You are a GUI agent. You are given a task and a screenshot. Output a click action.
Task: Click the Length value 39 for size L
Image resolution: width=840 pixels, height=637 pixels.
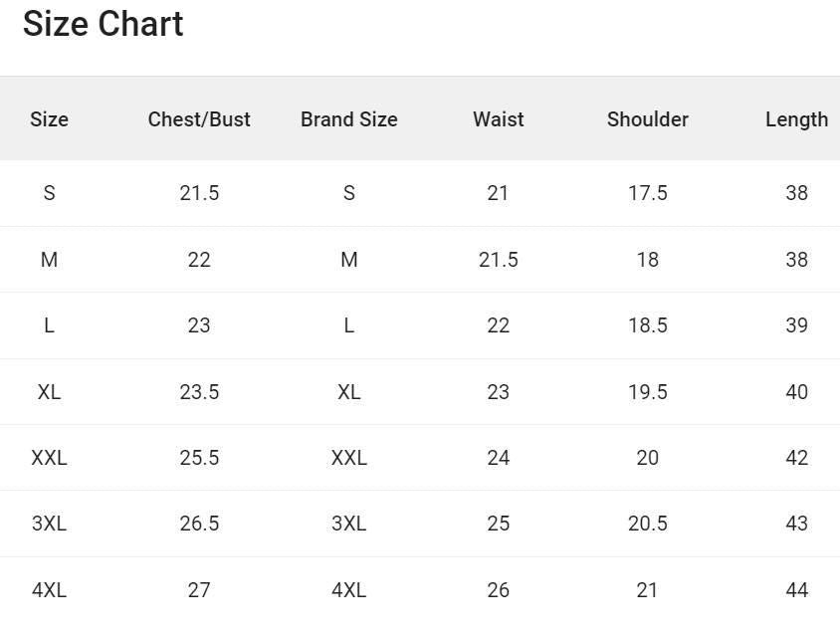pyautogui.click(x=796, y=325)
